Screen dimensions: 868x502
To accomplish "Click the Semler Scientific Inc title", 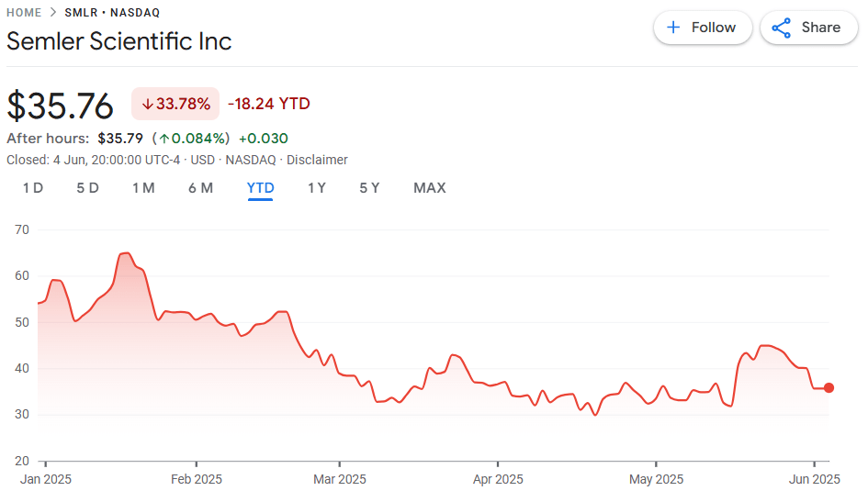I will [x=119, y=41].
